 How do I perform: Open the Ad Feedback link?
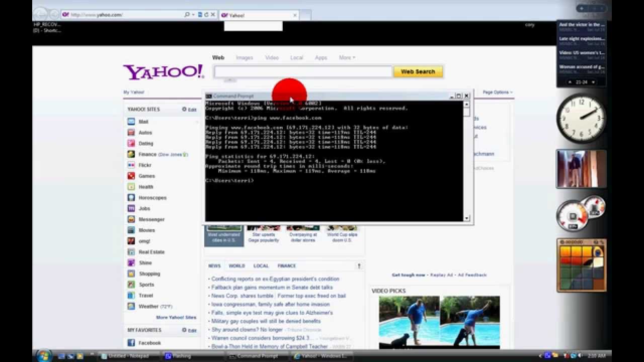click(472, 275)
